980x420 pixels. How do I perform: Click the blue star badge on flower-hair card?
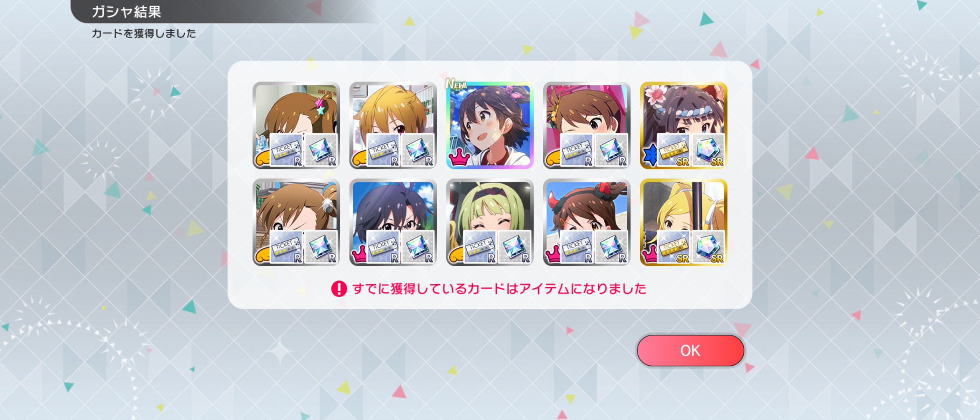(649, 154)
